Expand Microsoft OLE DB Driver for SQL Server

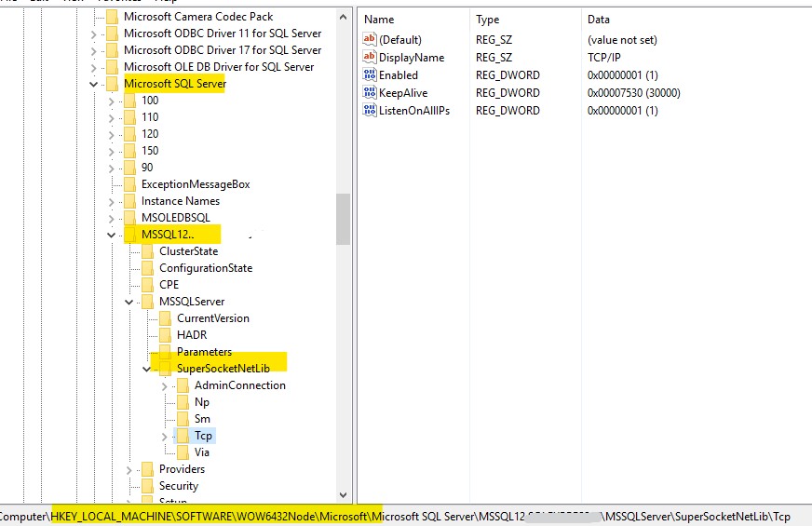point(93,68)
